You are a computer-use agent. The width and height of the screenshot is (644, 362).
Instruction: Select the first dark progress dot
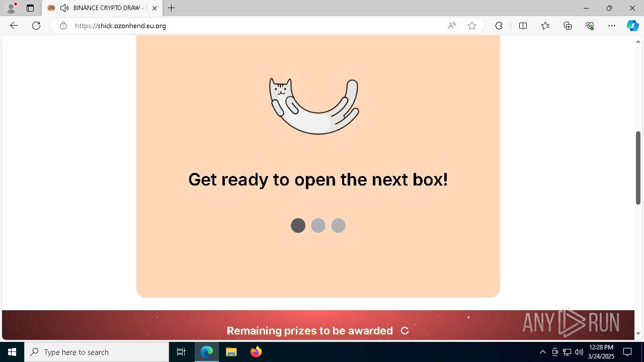tap(298, 226)
